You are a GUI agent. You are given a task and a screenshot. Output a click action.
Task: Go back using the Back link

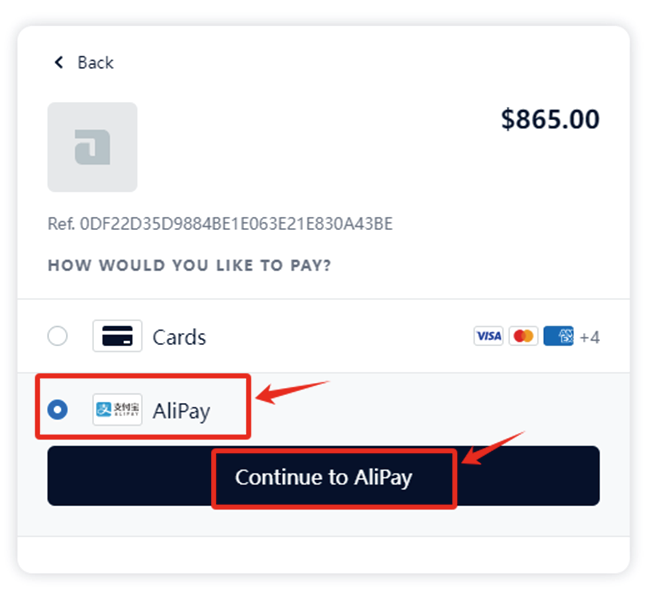pyautogui.click(x=95, y=63)
